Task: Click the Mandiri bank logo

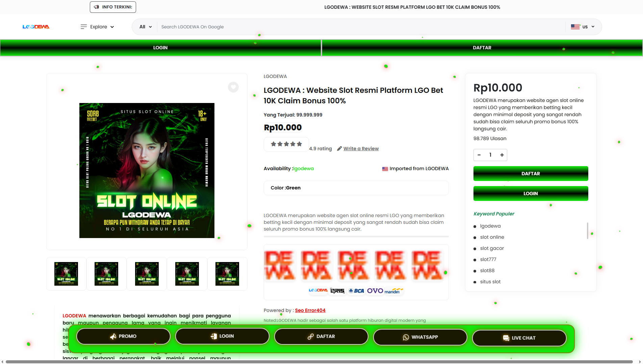Action: [x=394, y=291]
